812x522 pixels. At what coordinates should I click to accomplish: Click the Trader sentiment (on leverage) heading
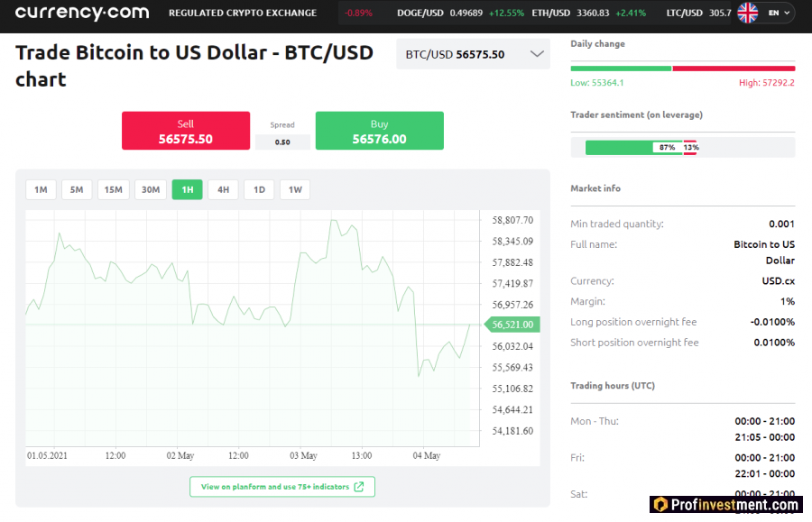(636, 114)
